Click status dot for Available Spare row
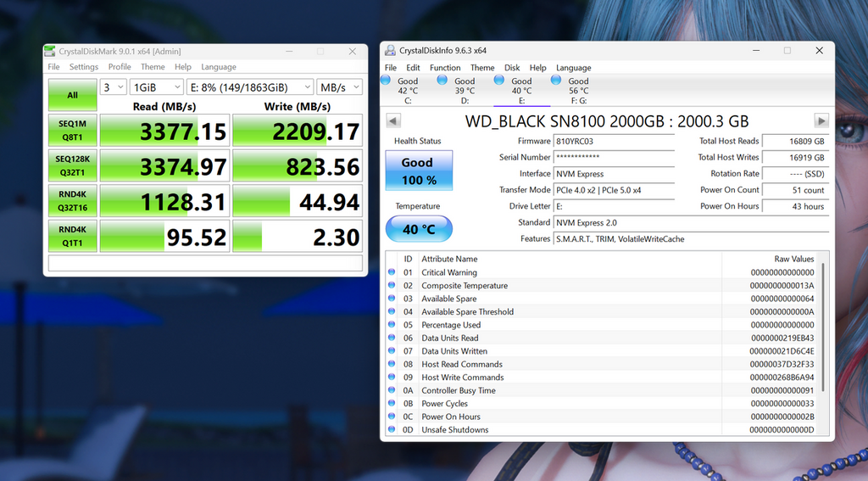Viewport: 868px width, 481px height. coord(392,298)
